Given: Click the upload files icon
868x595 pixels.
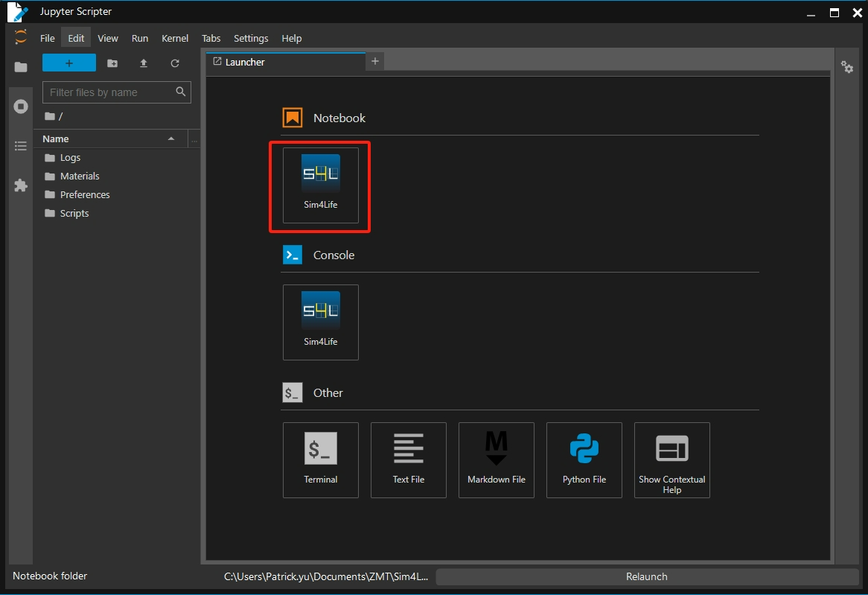Looking at the screenshot, I should point(144,63).
